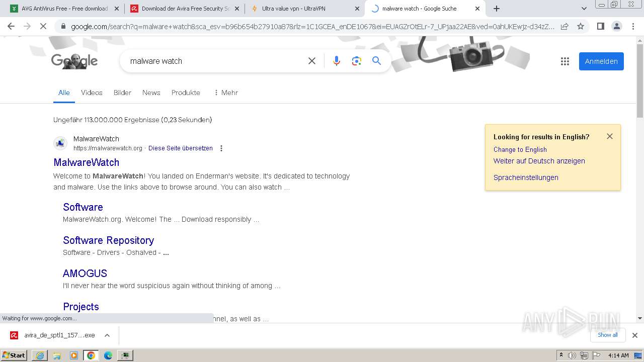
Task: Open a new browser tab
Action: 497,9
